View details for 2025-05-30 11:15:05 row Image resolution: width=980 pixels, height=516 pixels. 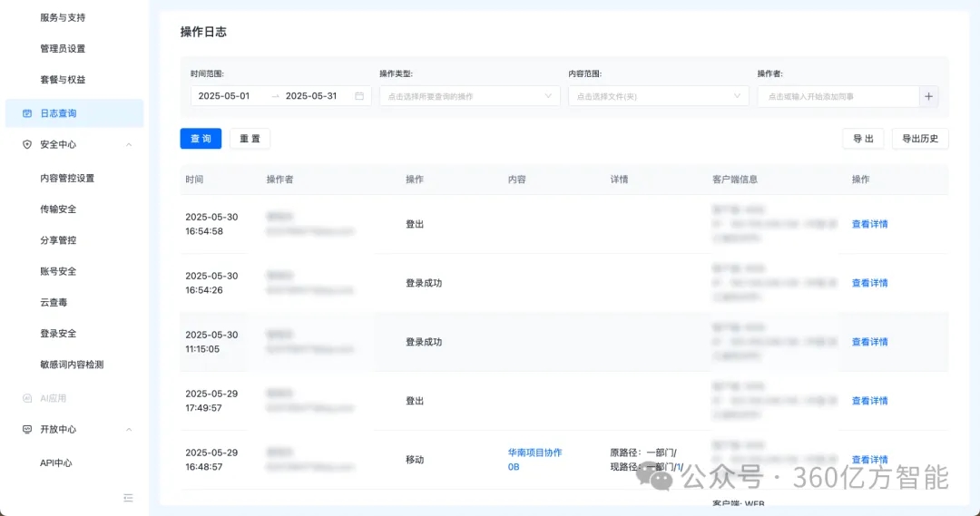click(869, 342)
